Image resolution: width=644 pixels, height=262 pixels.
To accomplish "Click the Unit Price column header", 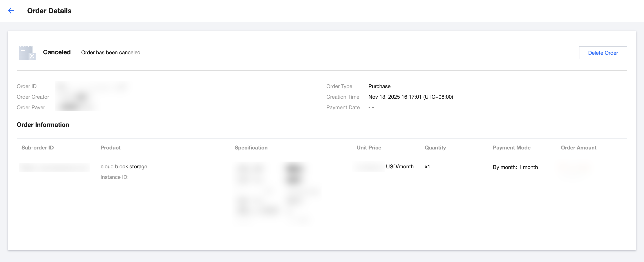I will click(x=369, y=148).
